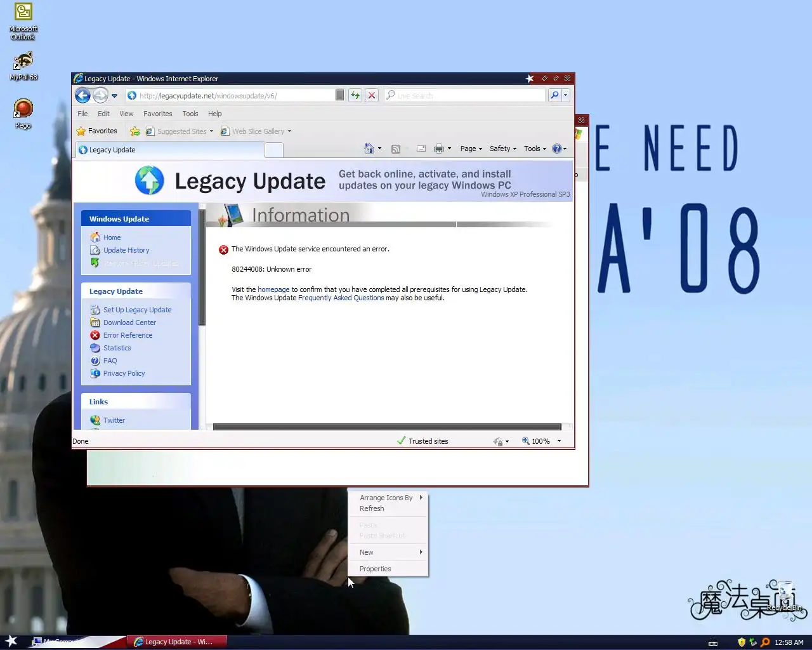Open the Statistics sidebar link
The height and width of the screenshot is (650, 812).
point(117,348)
